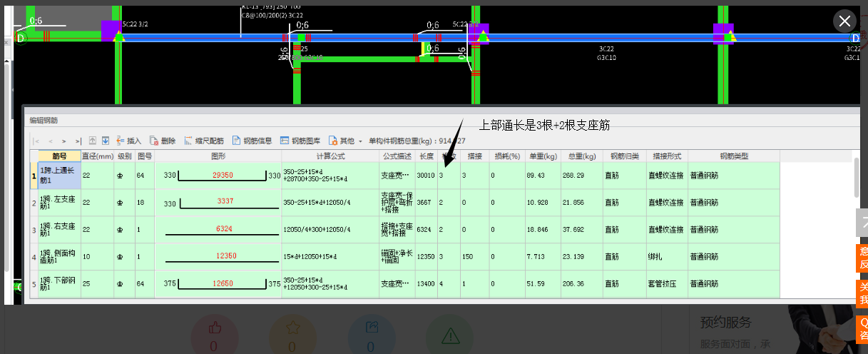The height and width of the screenshot is (354, 868).
Task: Click the 搭接形式 column header
Action: click(x=667, y=156)
